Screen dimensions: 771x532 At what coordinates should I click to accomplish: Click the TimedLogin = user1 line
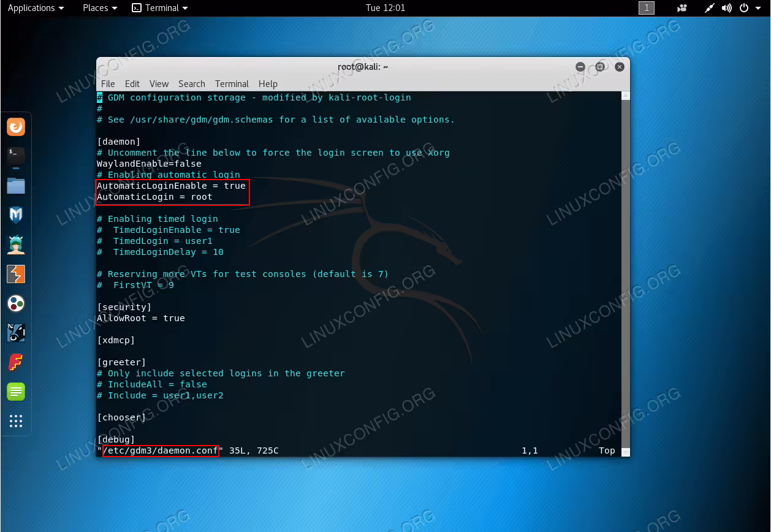pyautogui.click(x=154, y=241)
